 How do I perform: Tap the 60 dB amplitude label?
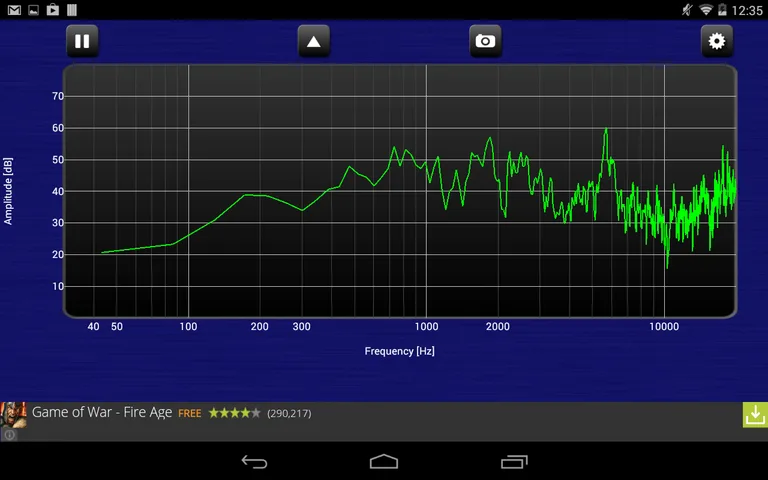click(x=58, y=128)
